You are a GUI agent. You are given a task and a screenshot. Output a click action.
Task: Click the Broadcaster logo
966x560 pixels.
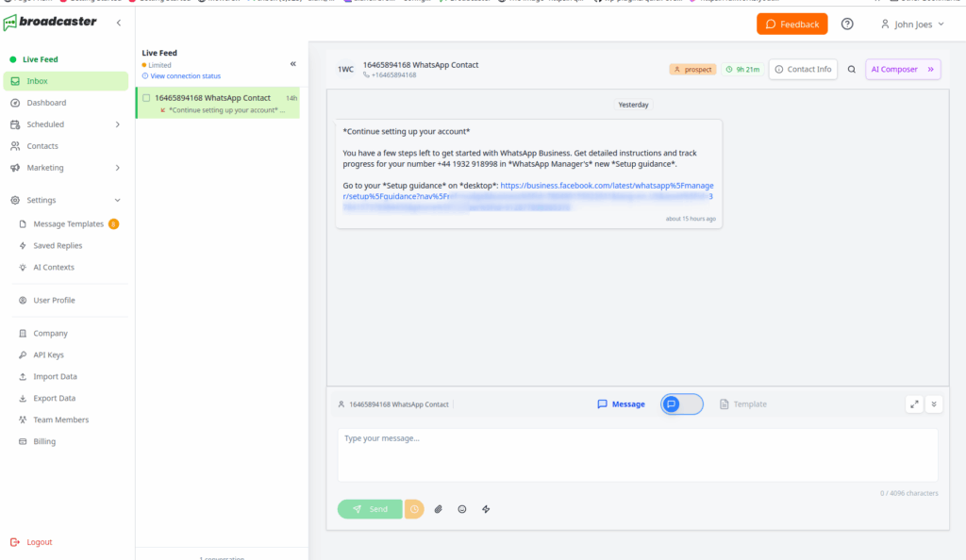50,22
